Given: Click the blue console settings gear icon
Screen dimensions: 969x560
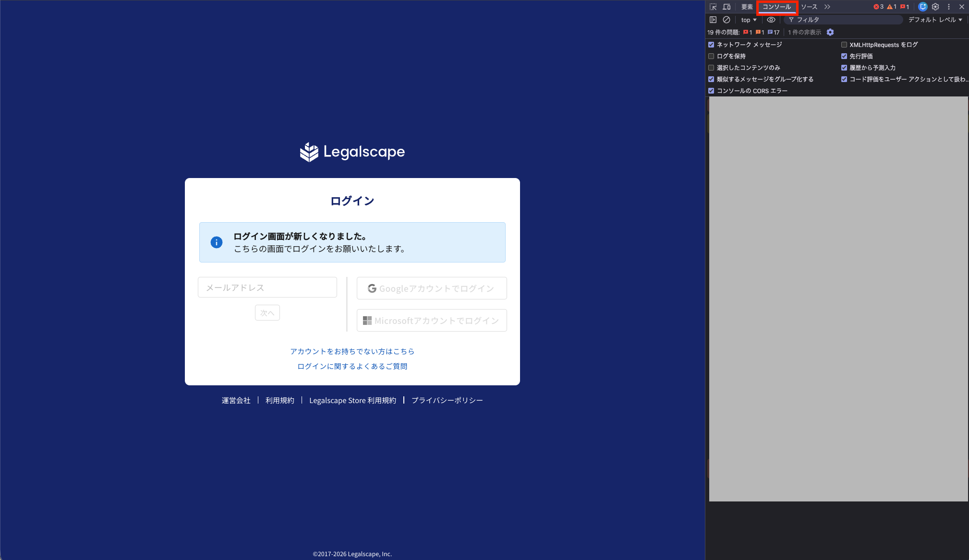Looking at the screenshot, I should [x=830, y=32].
